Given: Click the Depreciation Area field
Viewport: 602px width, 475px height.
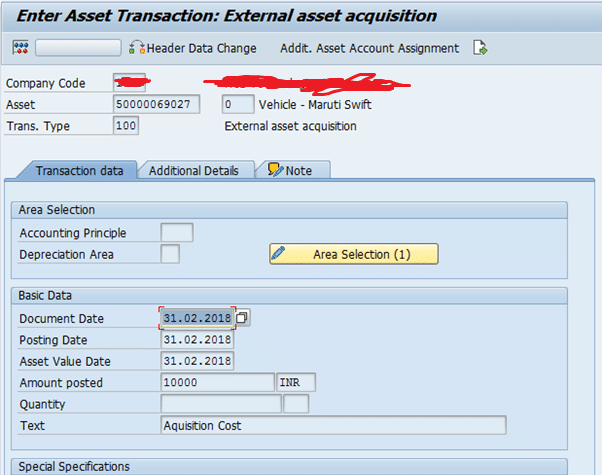Looking at the screenshot, I should click(x=170, y=254).
